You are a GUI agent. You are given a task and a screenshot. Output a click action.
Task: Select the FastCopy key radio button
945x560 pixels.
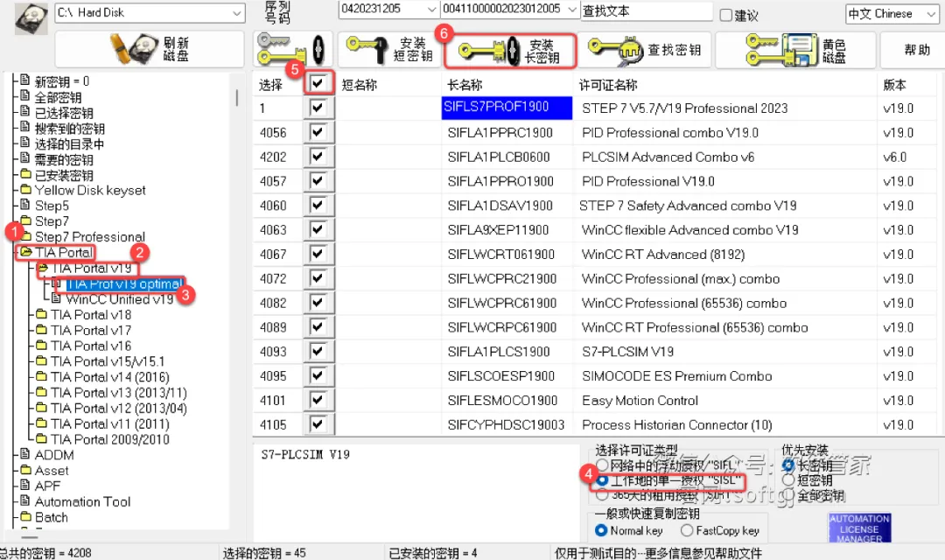tap(687, 530)
